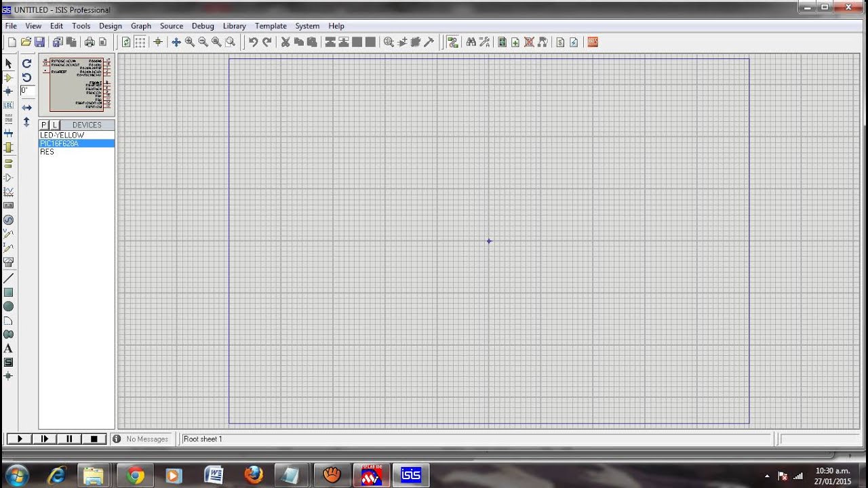Screen dimensions: 868x488
Task: Select the 2D graphics circle tool
Action: 9,306
